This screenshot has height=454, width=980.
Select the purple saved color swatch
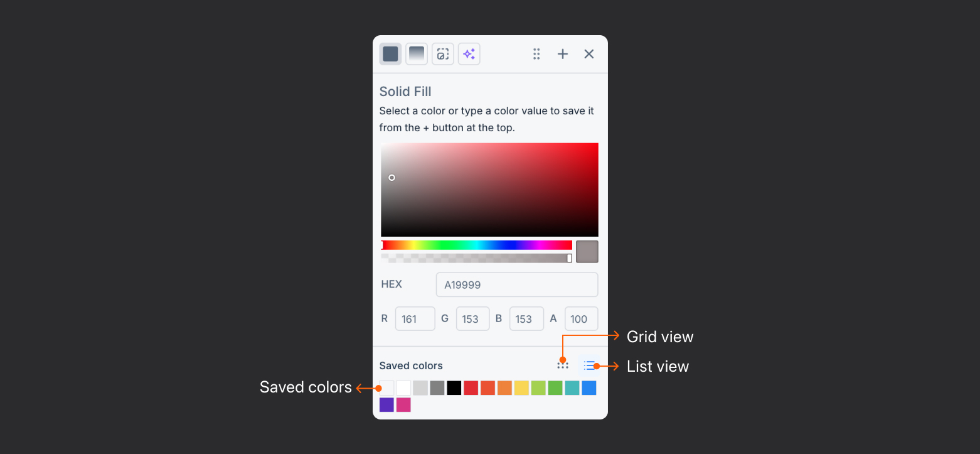(386, 405)
